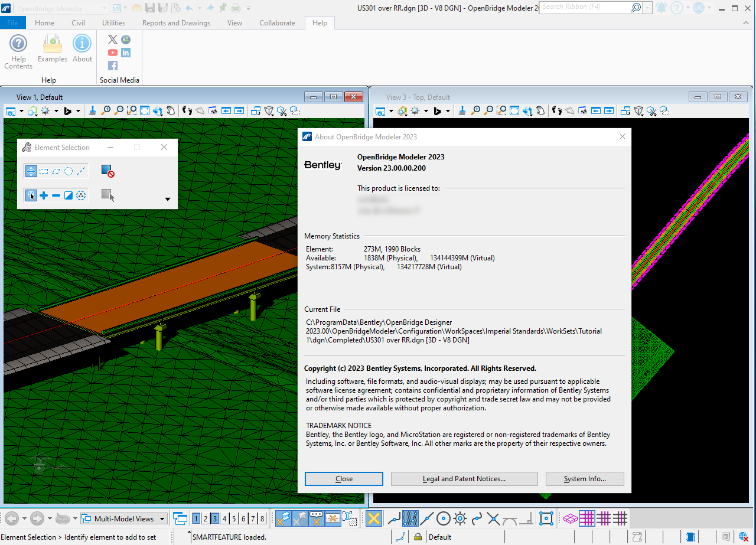Image resolution: width=756 pixels, height=545 pixels.
Task: Click View Previous arrow in View 1
Action: tap(226, 110)
